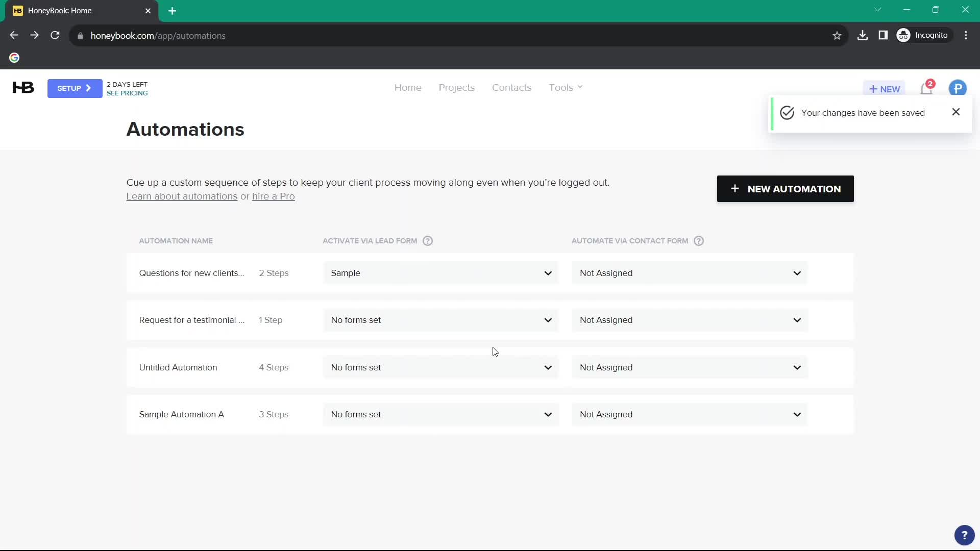Click the Automation Name column header

coord(176,241)
